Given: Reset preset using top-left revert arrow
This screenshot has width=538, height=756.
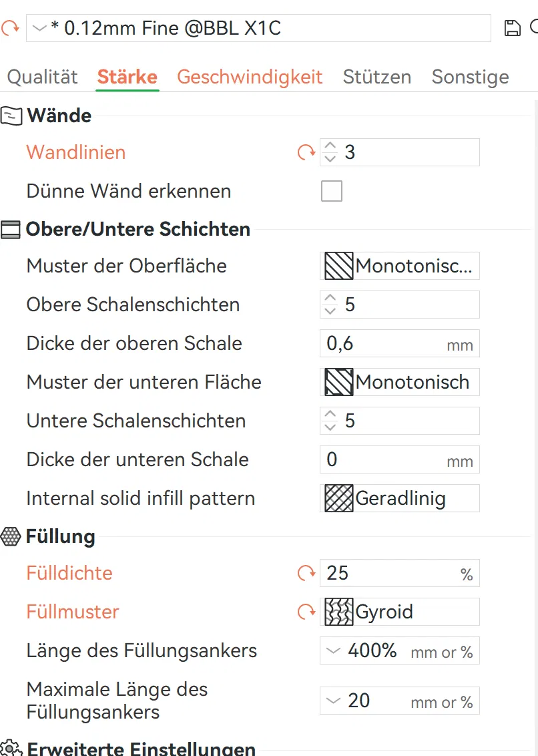Looking at the screenshot, I should point(10,28).
